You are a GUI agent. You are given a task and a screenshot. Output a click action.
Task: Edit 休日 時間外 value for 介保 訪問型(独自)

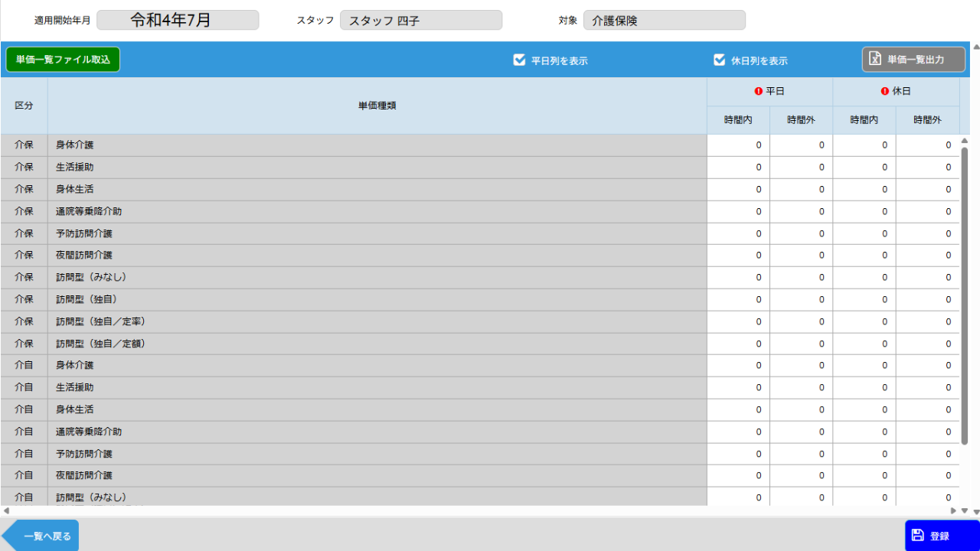(x=927, y=300)
